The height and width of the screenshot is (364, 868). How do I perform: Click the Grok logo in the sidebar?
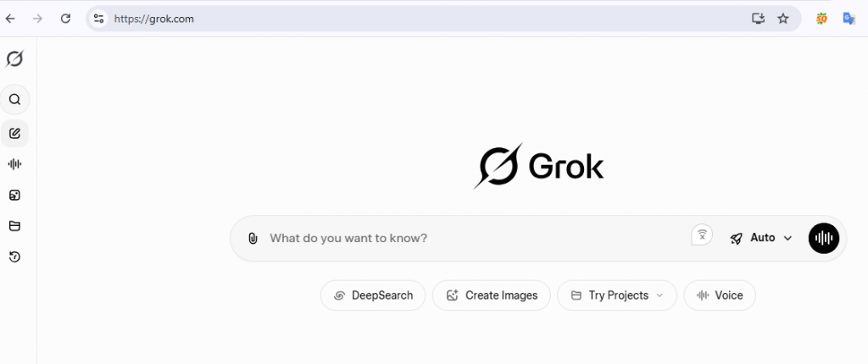[14, 59]
